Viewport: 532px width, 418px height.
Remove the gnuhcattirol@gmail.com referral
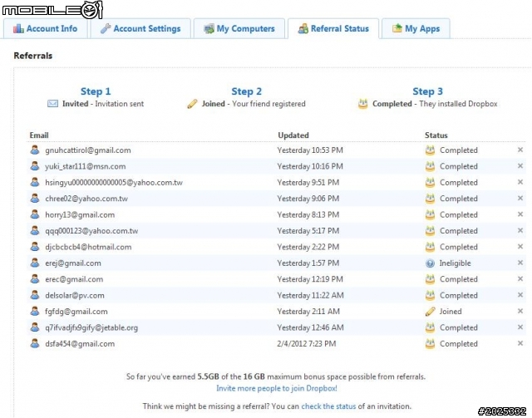pyautogui.click(x=520, y=150)
